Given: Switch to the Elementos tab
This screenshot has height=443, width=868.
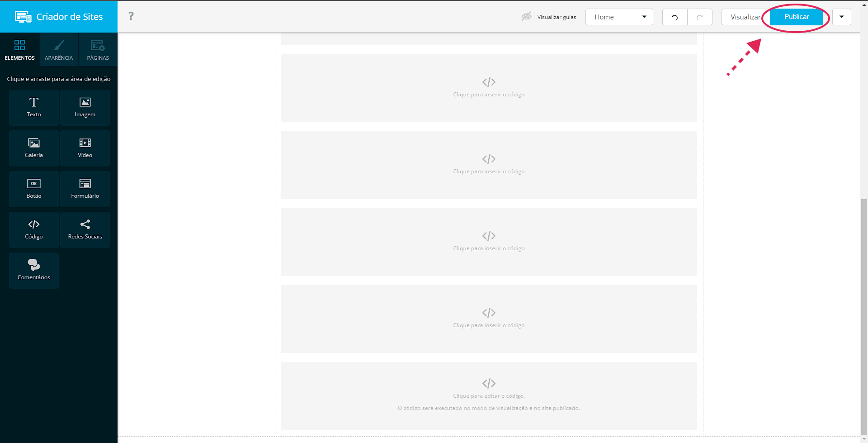Looking at the screenshot, I should coord(19,50).
